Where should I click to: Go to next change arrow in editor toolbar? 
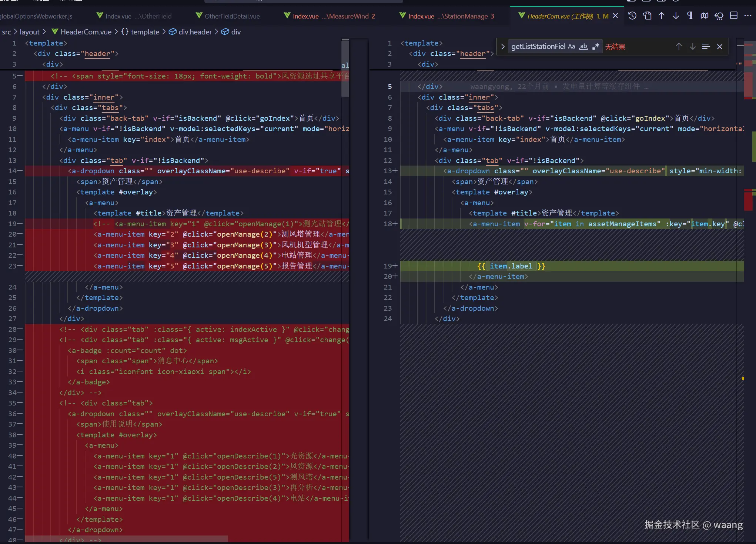676,16
